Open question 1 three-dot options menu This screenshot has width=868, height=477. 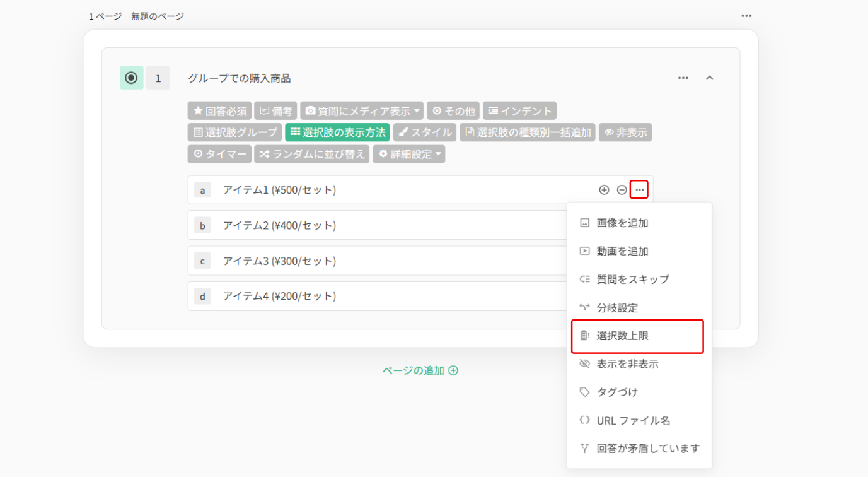pyautogui.click(x=683, y=78)
